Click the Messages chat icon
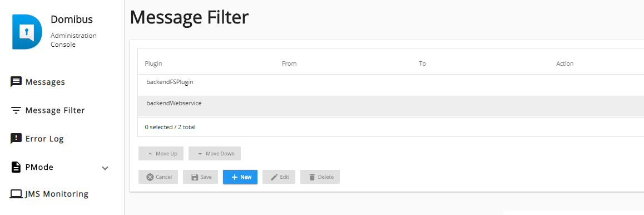Screen dimensions: 644x215 pyautogui.click(x=16, y=82)
